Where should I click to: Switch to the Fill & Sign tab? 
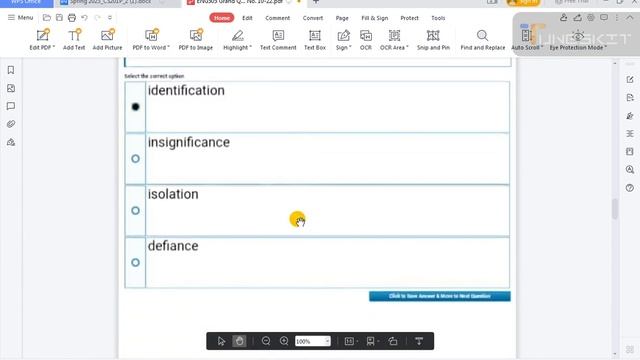(375, 18)
